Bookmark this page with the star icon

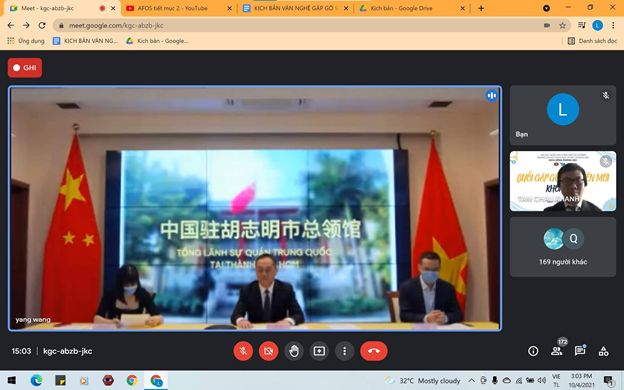[562, 25]
